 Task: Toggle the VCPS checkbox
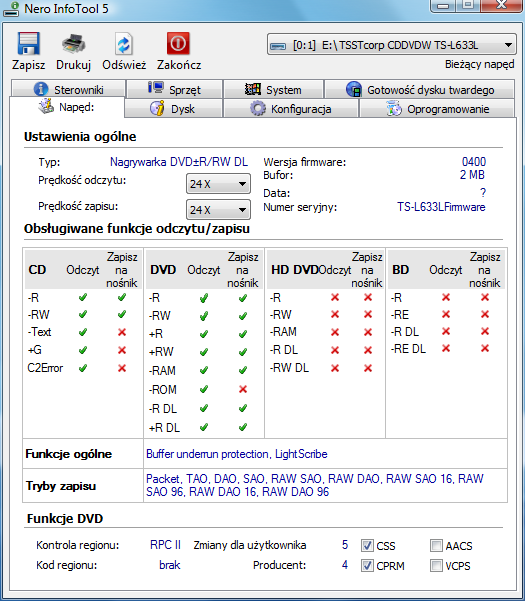(436, 565)
